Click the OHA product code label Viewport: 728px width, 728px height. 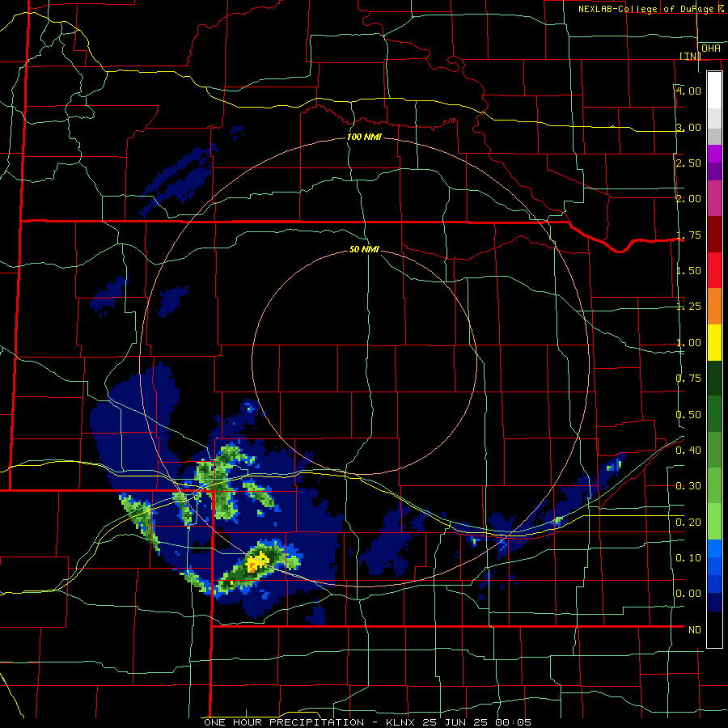(711, 49)
